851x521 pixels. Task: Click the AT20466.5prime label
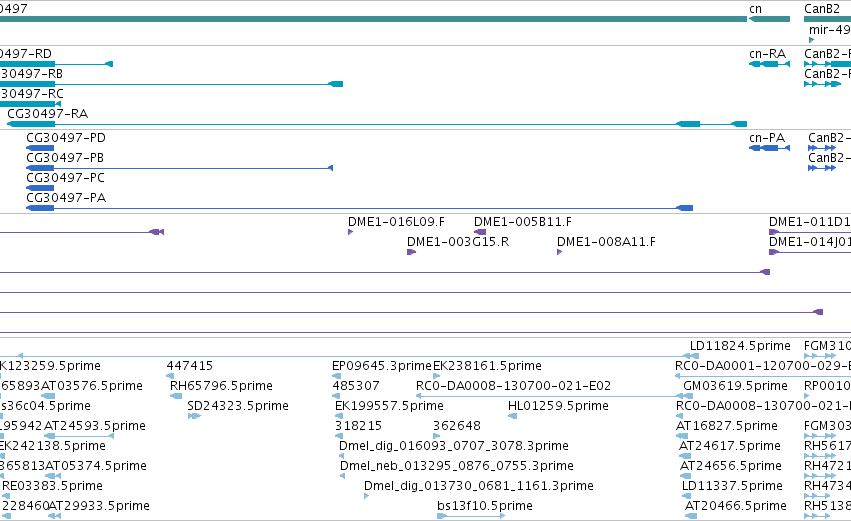coord(735,507)
